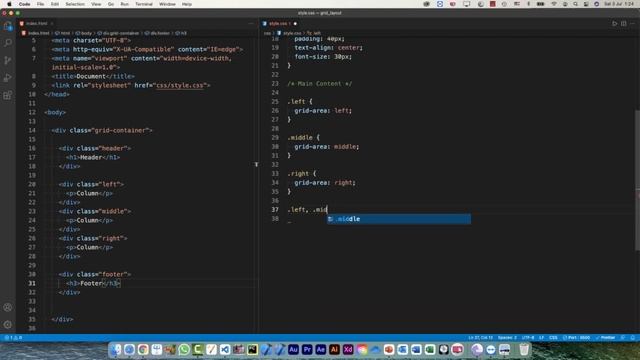Click the .left breadcrumb in style.css

[314, 33]
